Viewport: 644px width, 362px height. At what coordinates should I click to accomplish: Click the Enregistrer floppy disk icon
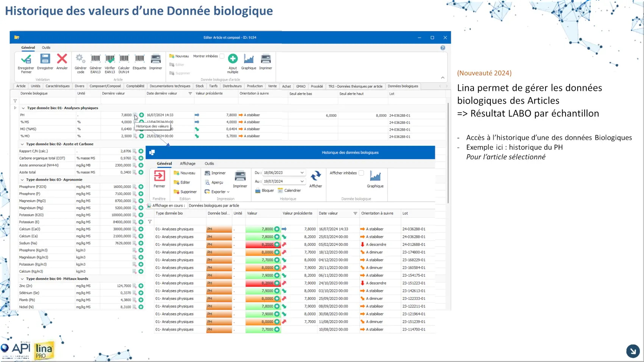45,59
